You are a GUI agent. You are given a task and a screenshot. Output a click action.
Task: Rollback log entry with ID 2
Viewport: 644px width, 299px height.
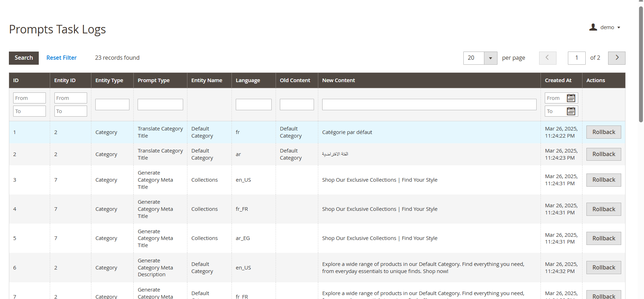click(x=603, y=154)
